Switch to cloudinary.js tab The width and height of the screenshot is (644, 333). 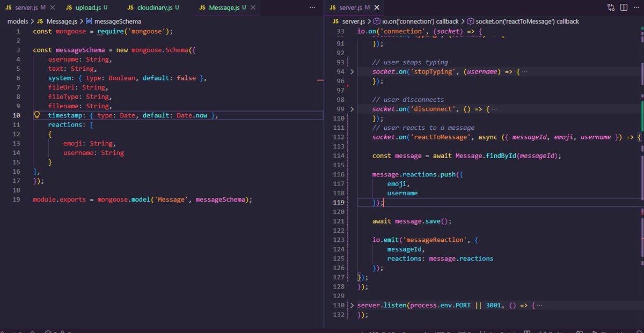coord(153,8)
